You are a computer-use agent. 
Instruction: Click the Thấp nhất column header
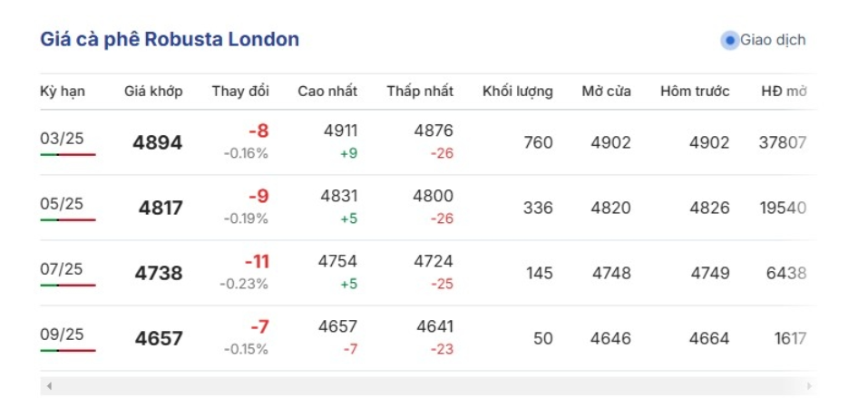pyautogui.click(x=420, y=92)
